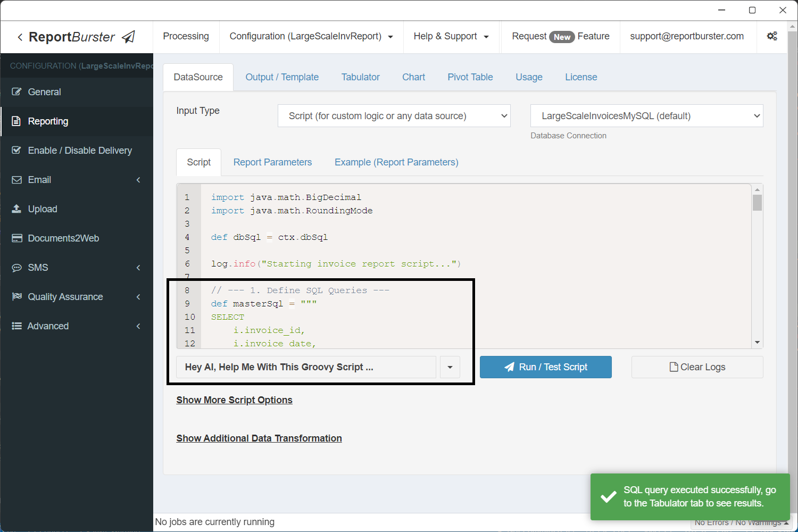
Task: Click the Reporting document icon in sidebar
Action: click(x=17, y=121)
